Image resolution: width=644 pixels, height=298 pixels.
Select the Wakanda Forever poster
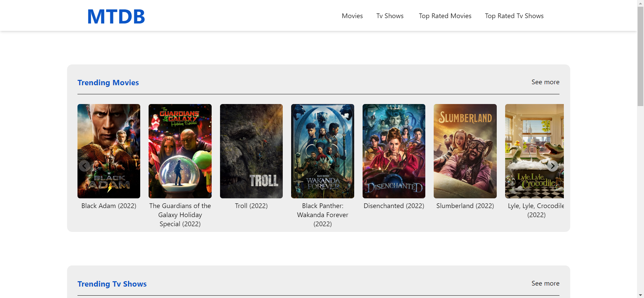pos(322,151)
